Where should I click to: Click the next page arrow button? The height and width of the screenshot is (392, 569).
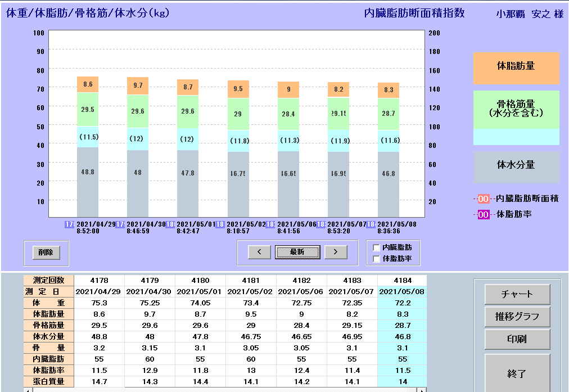335,252
